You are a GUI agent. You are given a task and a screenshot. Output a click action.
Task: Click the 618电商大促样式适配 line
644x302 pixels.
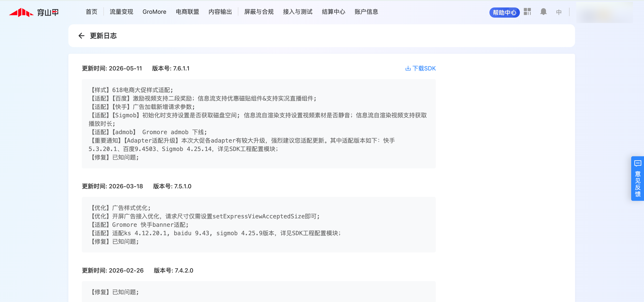tap(131, 90)
